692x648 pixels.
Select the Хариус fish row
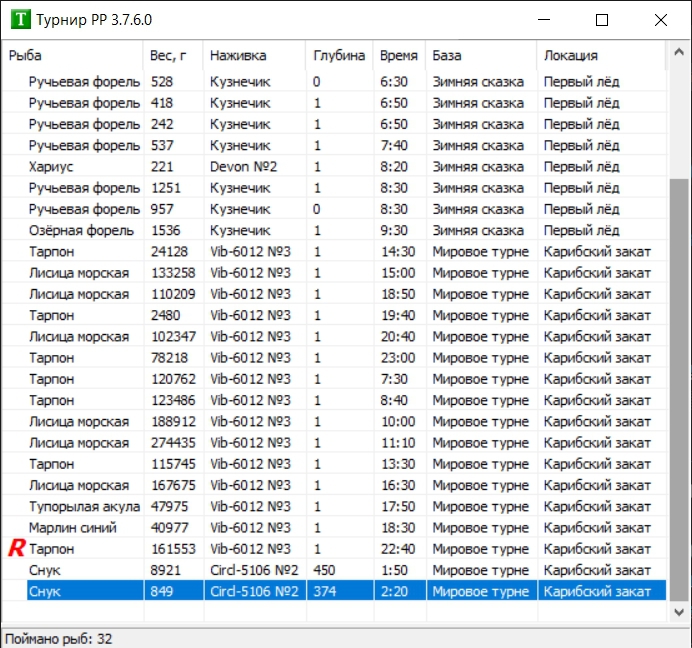[x=334, y=167]
